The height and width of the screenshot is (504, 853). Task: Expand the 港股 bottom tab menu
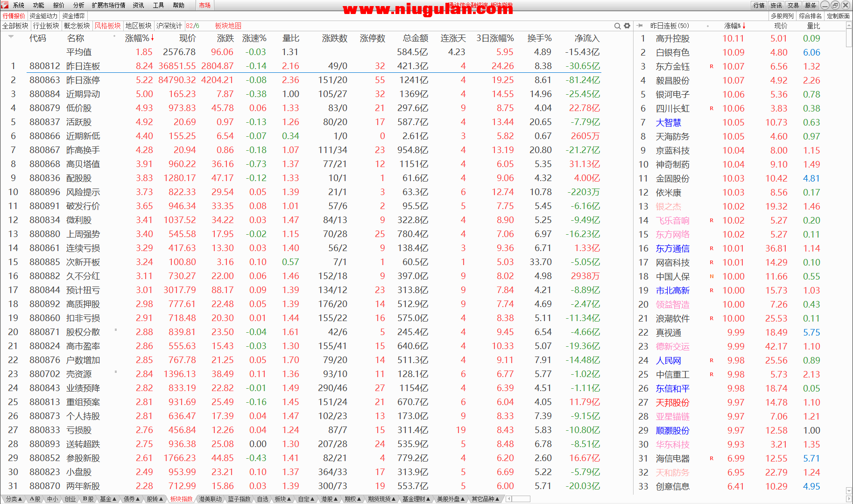coord(330,499)
